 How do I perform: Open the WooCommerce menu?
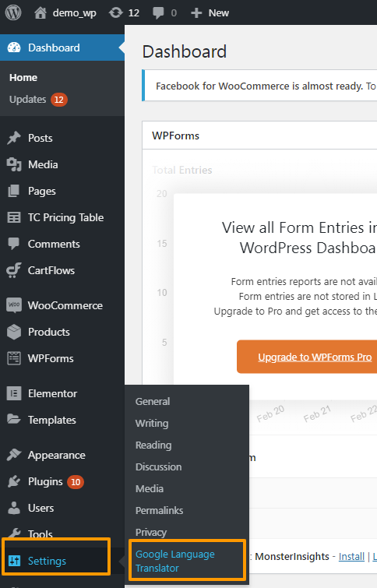coord(65,305)
